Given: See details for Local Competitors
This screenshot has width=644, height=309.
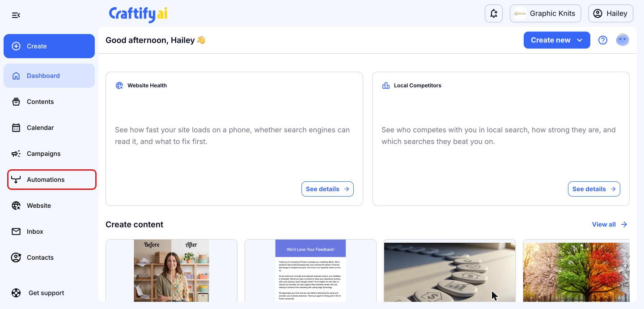Looking at the screenshot, I should 594,189.
